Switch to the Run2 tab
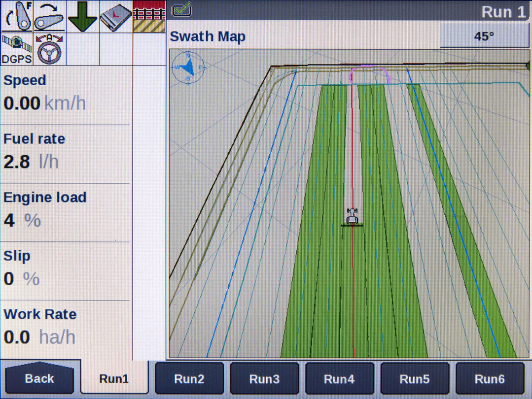 pos(189,379)
